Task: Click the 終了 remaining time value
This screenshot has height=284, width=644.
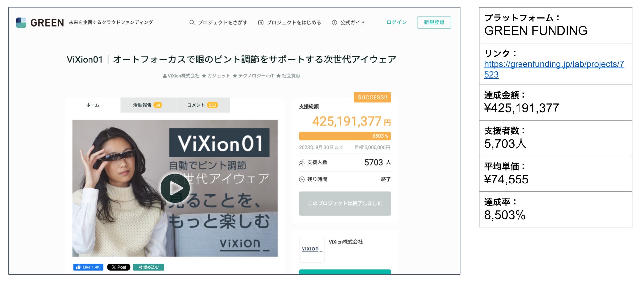Action: pos(386,179)
